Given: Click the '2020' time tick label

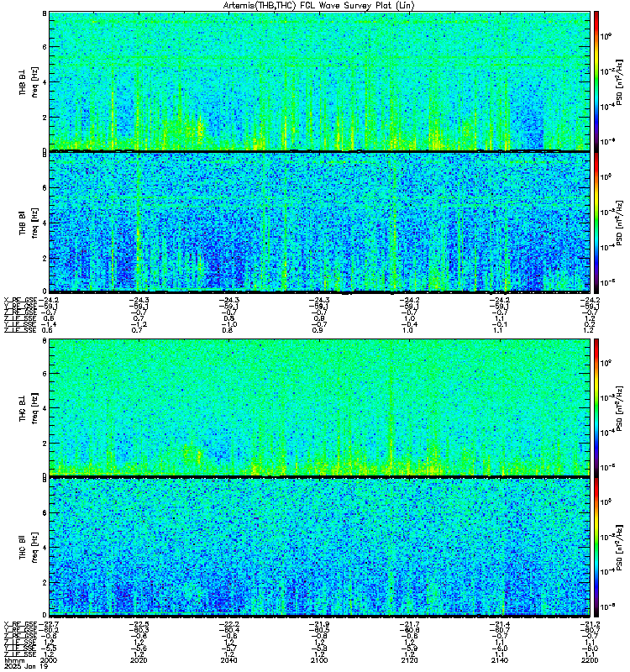Looking at the screenshot, I should click(139, 660).
